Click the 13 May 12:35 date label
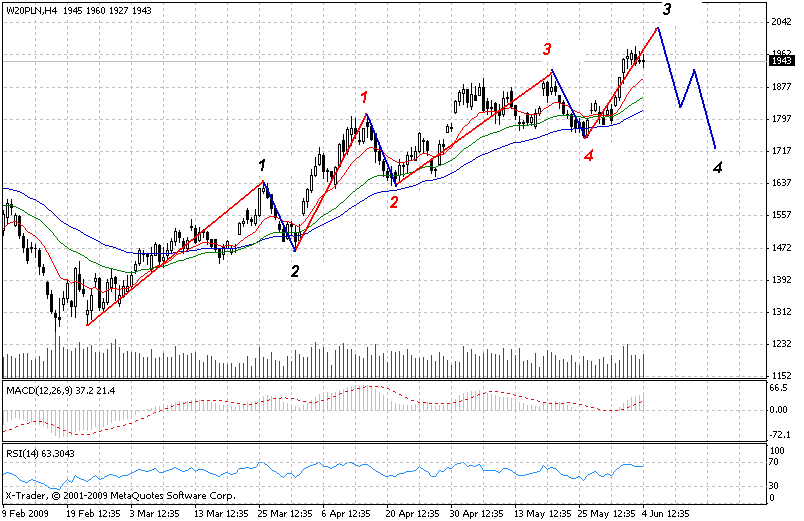This screenshot has height=521, width=804. pos(543,513)
